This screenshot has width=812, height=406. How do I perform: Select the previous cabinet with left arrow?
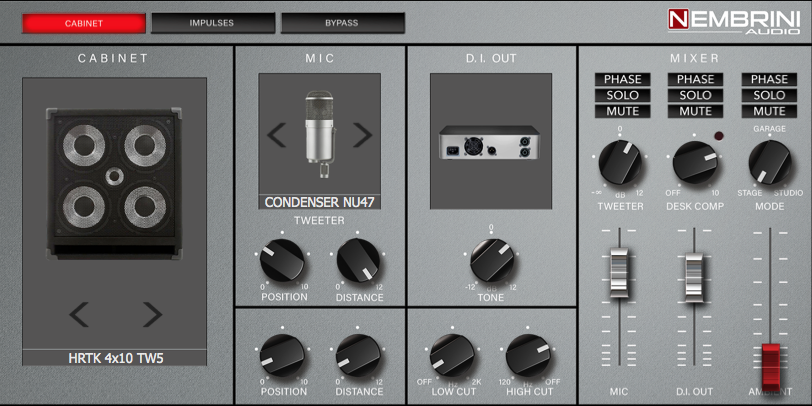coord(79,314)
